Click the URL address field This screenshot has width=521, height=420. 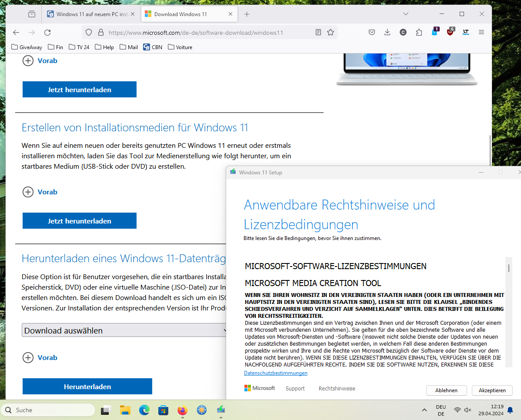point(209,33)
